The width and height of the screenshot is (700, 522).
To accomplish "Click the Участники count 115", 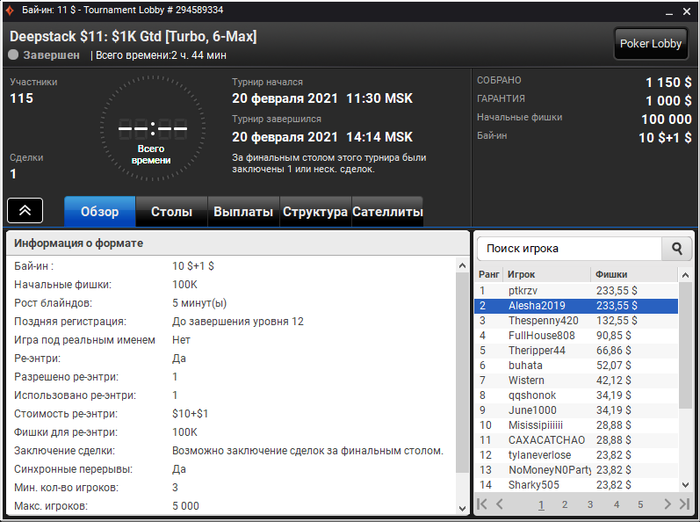I will click(21, 98).
